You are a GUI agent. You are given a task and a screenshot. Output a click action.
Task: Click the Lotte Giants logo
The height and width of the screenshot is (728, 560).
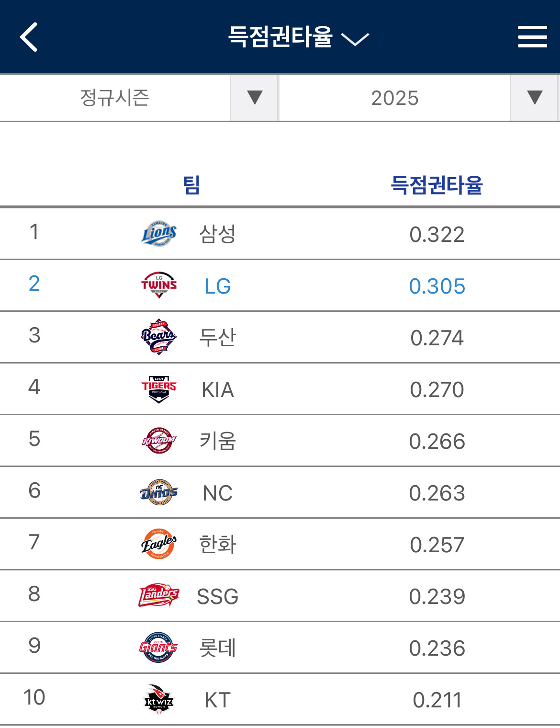(159, 648)
